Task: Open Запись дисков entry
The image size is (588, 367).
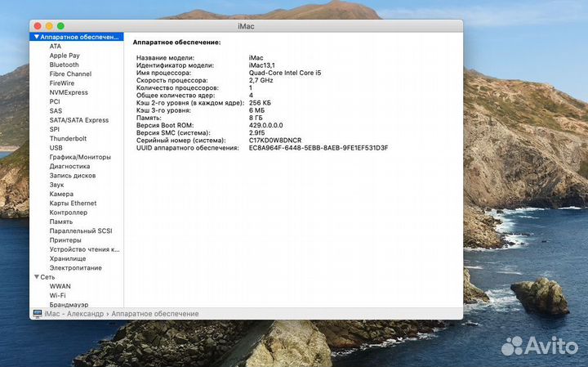Action: click(x=73, y=175)
